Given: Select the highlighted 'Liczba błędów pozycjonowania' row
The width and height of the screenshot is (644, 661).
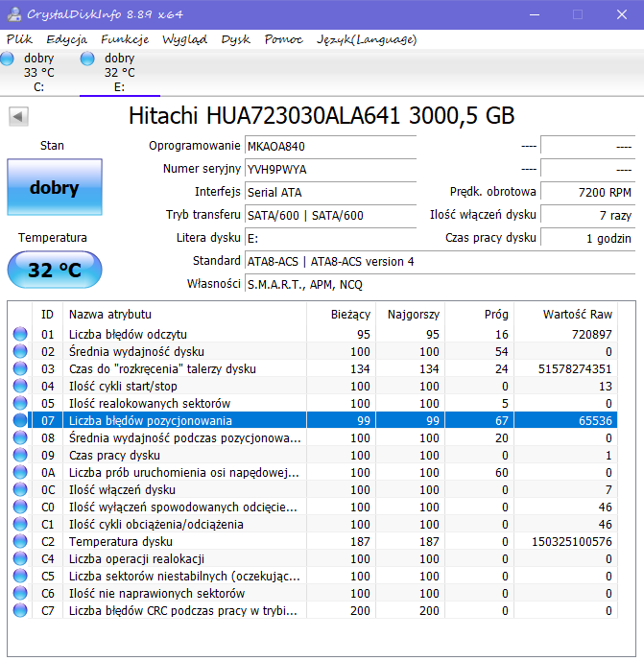Looking at the screenshot, I should click(313, 420).
